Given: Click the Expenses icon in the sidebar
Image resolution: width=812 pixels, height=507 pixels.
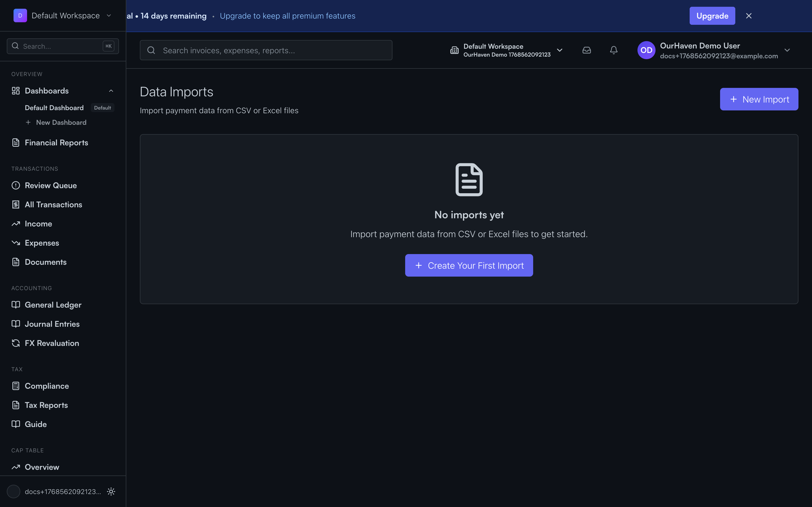Looking at the screenshot, I should point(16,243).
